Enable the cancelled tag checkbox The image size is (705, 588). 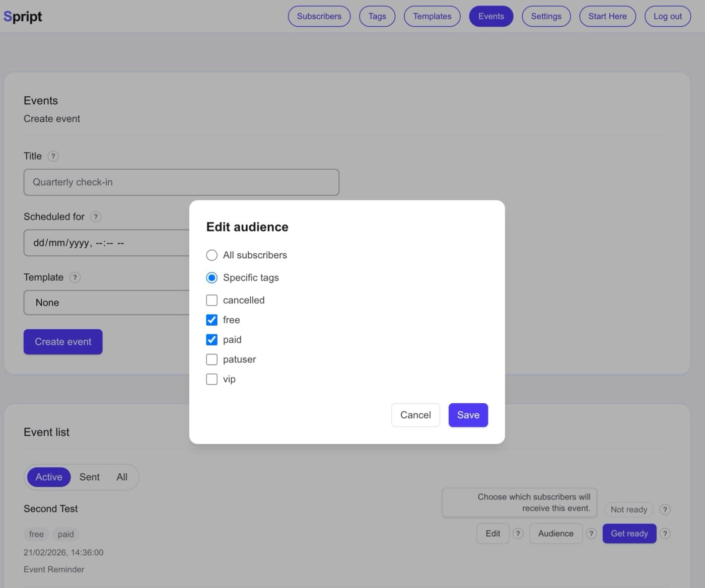tap(212, 301)
